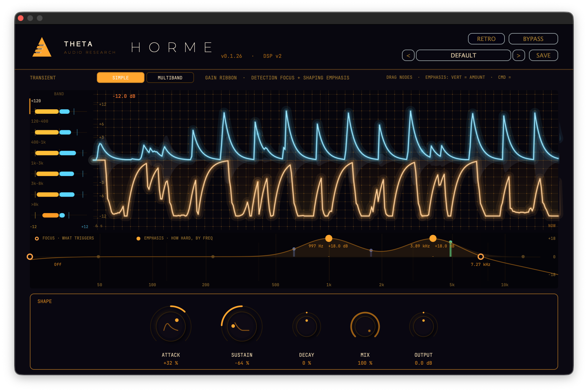This screenshot has width=588, height=392.
Task: Click the FOCUS · WHAT TRIGGERS legend
Action: tap(65, 238)
